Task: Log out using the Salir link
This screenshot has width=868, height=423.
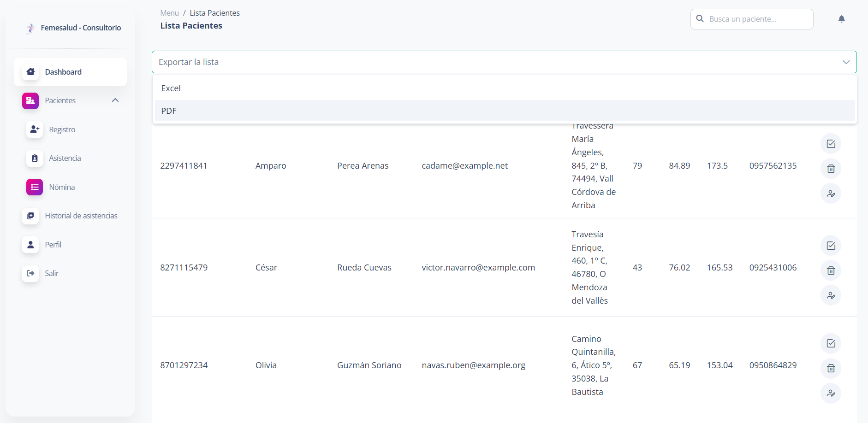Action: 52,273
